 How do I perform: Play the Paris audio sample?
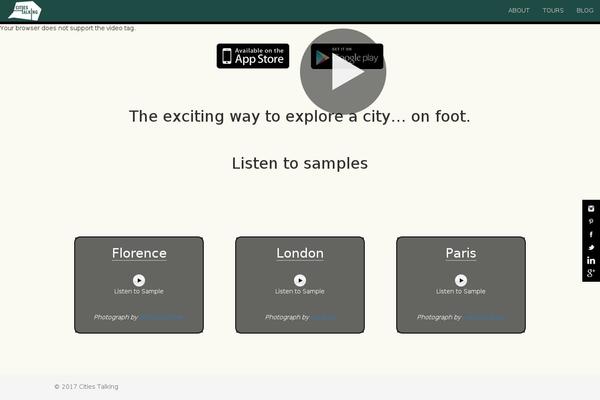(x=461, y=280)
